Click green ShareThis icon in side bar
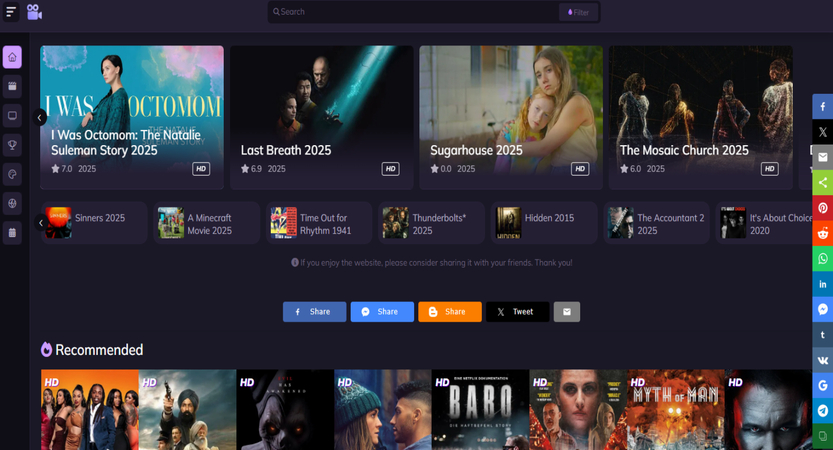Image resolution: width=833 pixels, height=450 pixels. pos(822,183)
